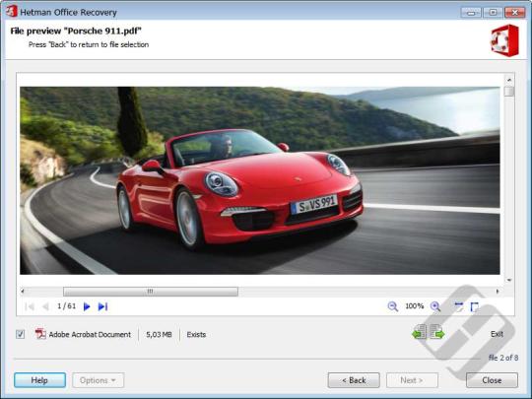Click the Next button

(412, 380)
